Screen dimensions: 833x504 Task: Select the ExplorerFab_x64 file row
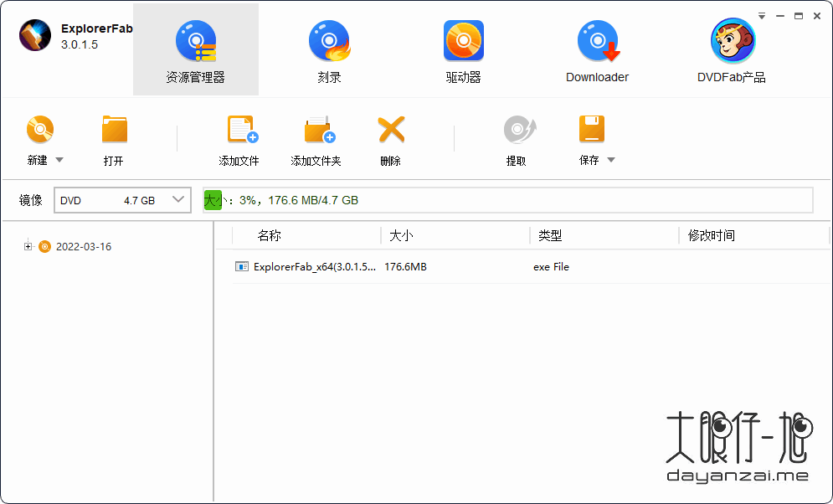click(x=532, y=266)
